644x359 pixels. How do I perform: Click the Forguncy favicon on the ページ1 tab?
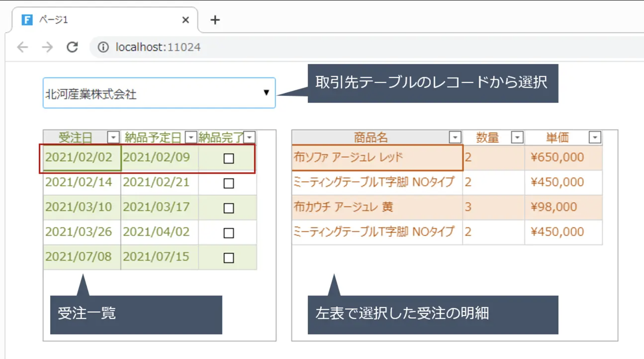28,20
